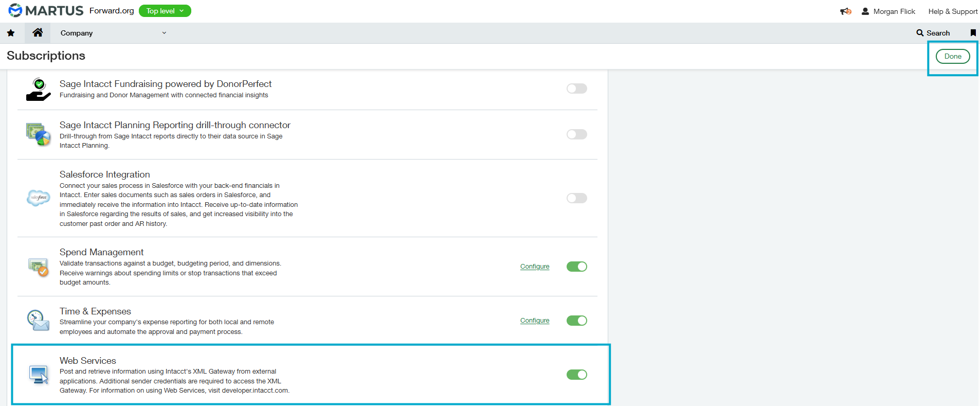This screenshot has height=406, width=980.
Task: Click the Martus logo
Action: [x=46, y=10]
